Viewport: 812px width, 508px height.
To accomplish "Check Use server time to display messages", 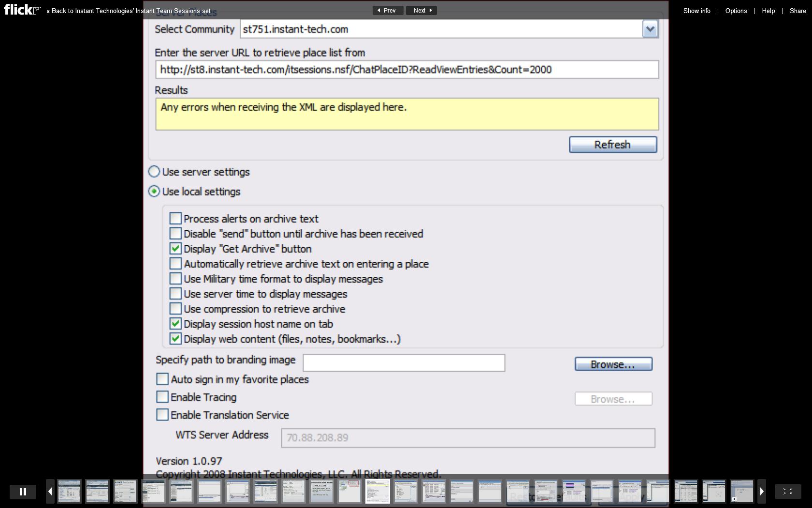I will point(175,294).
